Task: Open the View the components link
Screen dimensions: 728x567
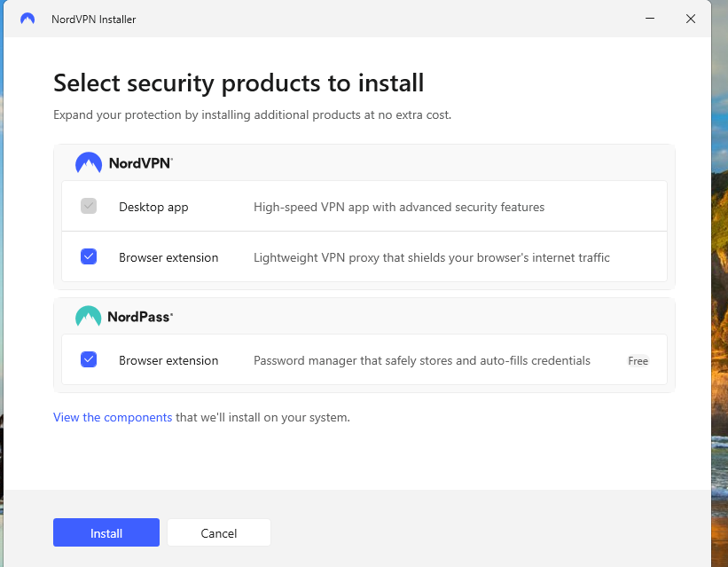Action: [x=113, y=417]
